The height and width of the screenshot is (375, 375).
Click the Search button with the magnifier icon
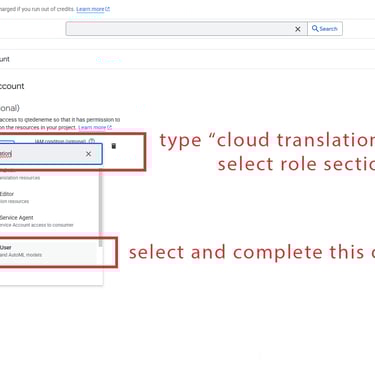325,29
